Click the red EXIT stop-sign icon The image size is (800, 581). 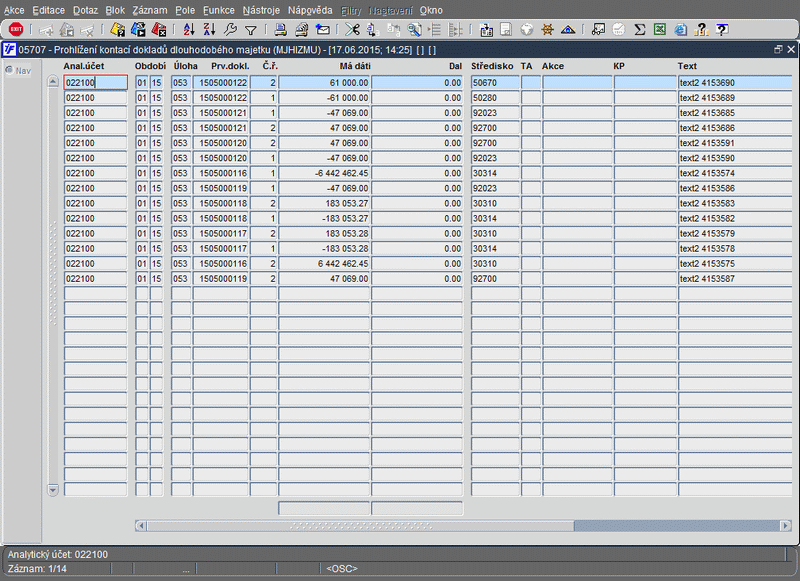[16, 30]
